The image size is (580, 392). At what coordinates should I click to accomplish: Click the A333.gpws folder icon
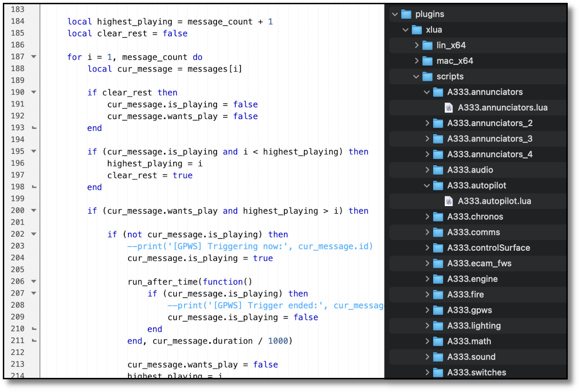pyautogui.click(x=438, y=310)
